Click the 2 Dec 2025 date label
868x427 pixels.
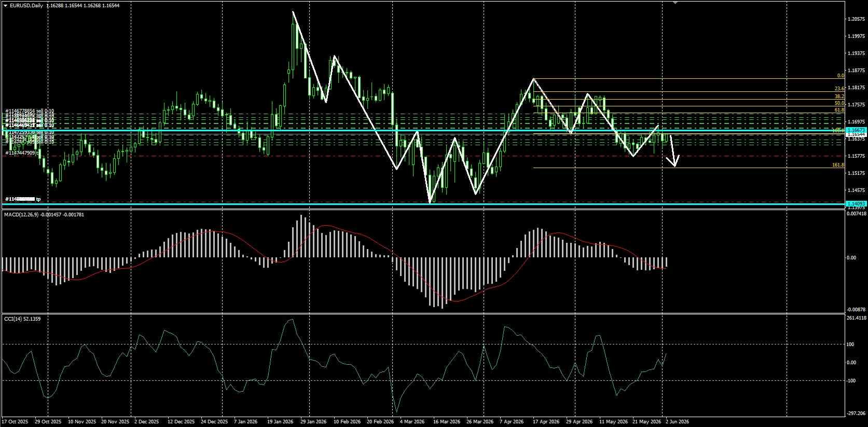[147, 422]
